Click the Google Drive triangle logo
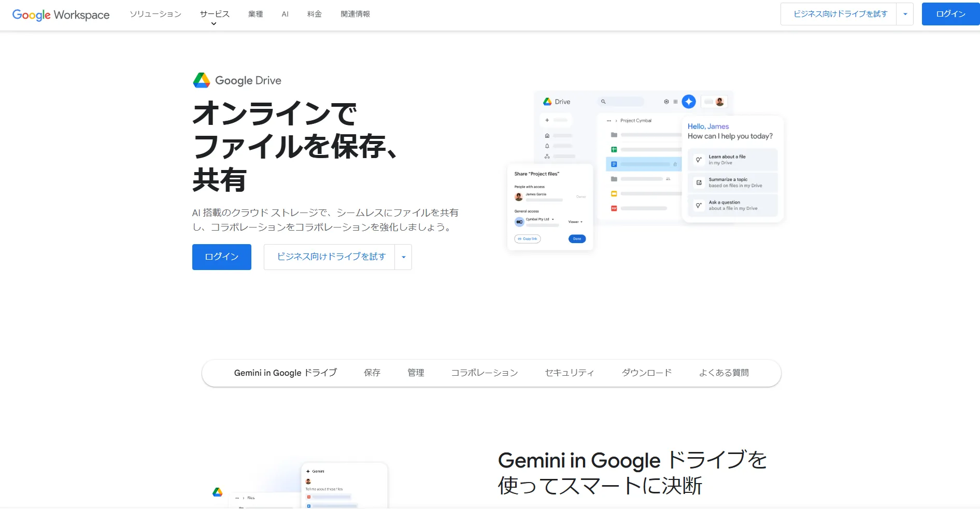 (x=202, y=80)
